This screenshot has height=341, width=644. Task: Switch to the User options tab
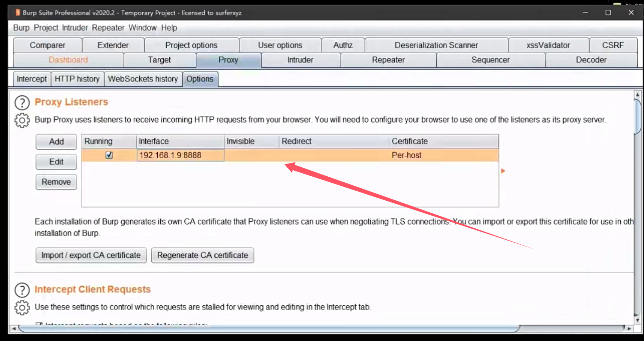(280, 45)
